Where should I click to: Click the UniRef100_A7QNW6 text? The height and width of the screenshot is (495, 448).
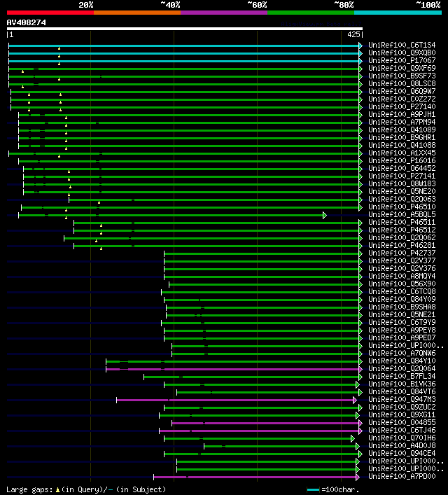(x=402, y=354)
